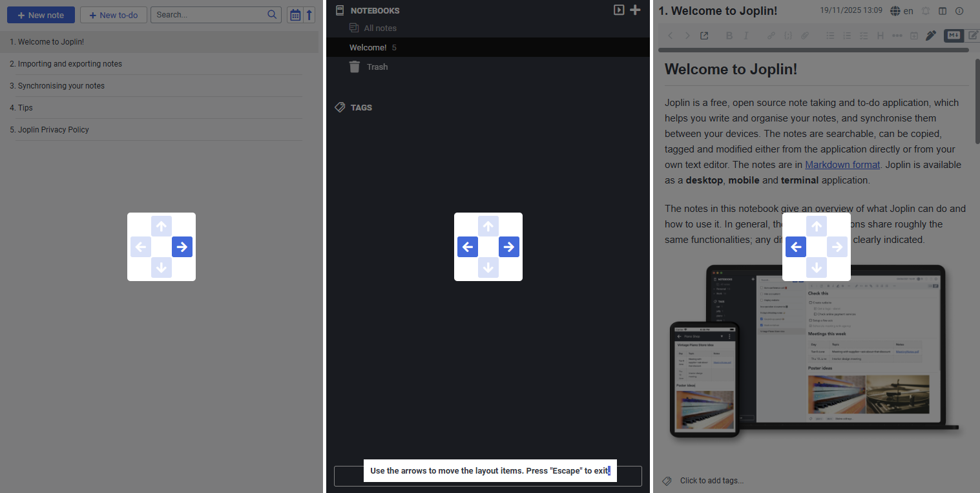Screen dimensions: 980x493
Task: Open note "3. Synchronising your notes"
Action: point(159,86)
